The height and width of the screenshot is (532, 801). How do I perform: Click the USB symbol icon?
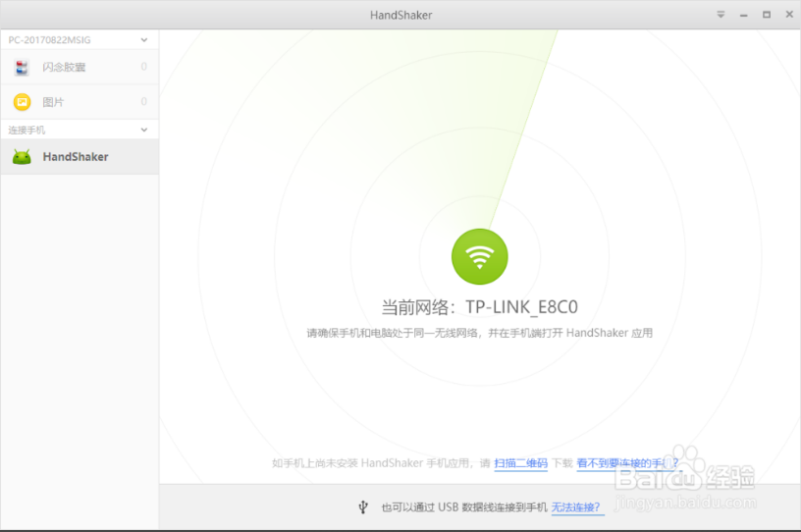pyautogui.click(x=363, y=506)
